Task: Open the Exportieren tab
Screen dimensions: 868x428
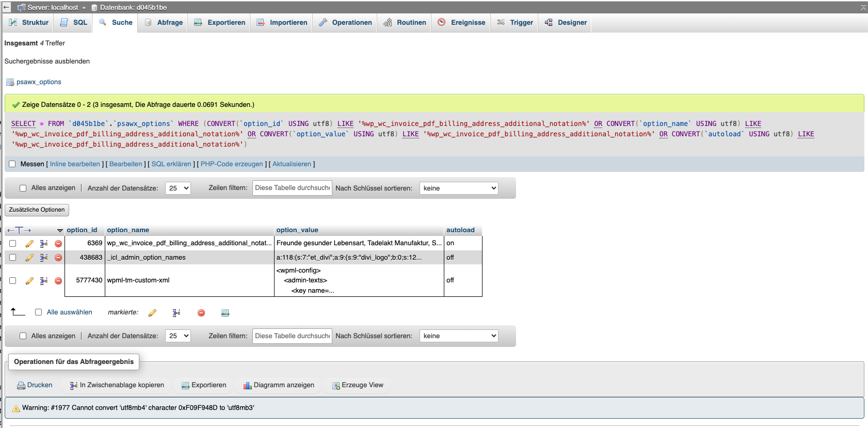Action: click(x=220, y=23)
